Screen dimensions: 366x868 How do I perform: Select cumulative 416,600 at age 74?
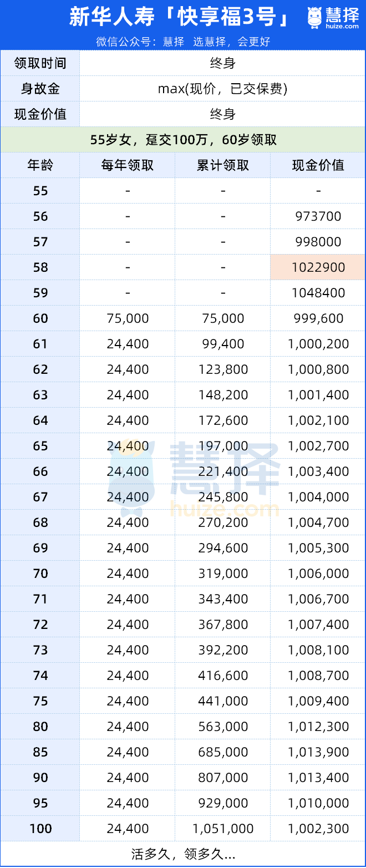(223, 676)
